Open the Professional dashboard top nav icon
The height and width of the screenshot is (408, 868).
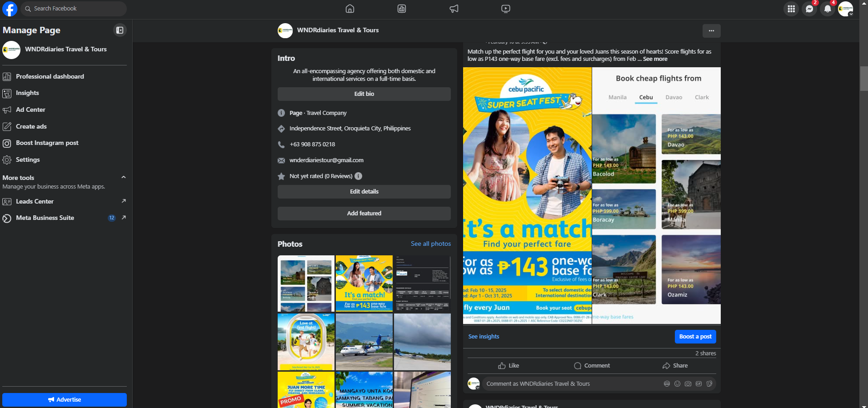(402, 9)
